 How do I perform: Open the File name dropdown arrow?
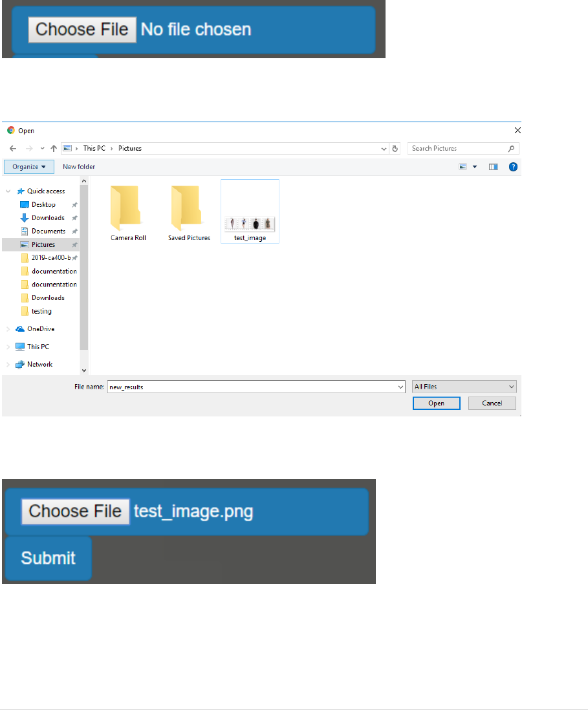point(400,387)
